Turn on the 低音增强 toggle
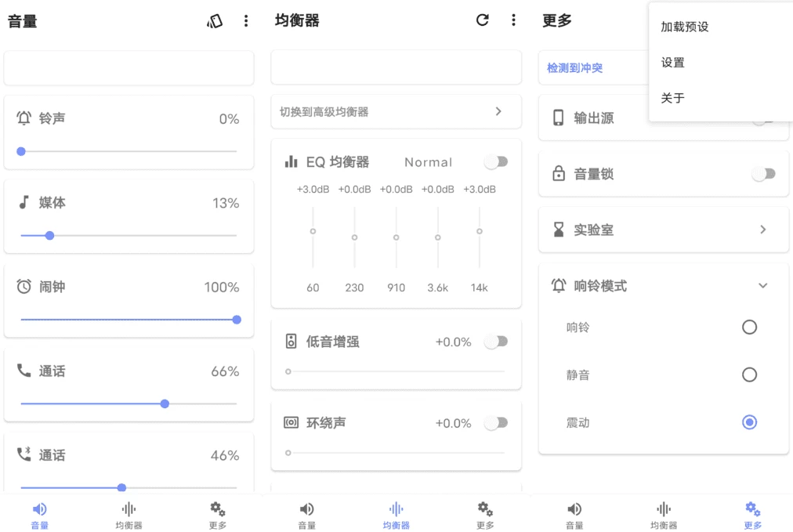This screenshot has width=793, height=532. [x=496, y=342]
